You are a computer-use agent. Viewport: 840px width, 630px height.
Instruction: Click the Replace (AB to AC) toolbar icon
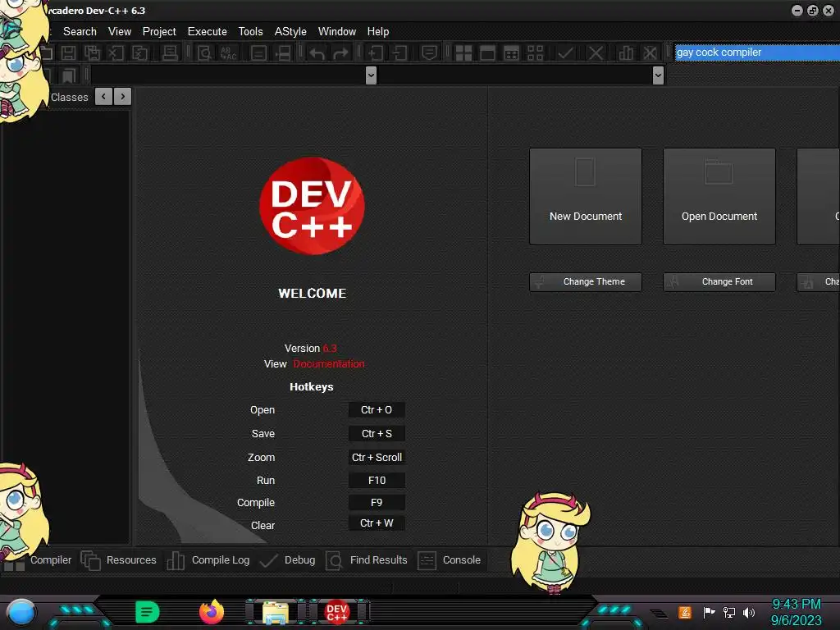(x=229, y=53)
